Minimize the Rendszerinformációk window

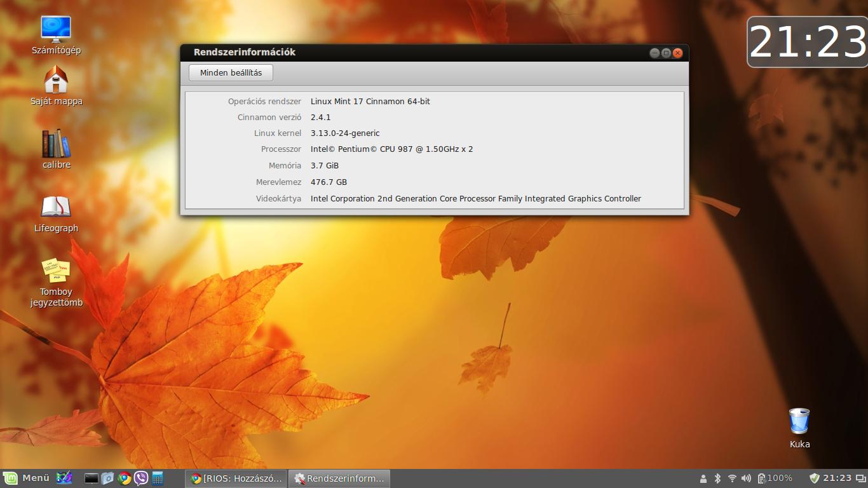[x=654, y=53]
